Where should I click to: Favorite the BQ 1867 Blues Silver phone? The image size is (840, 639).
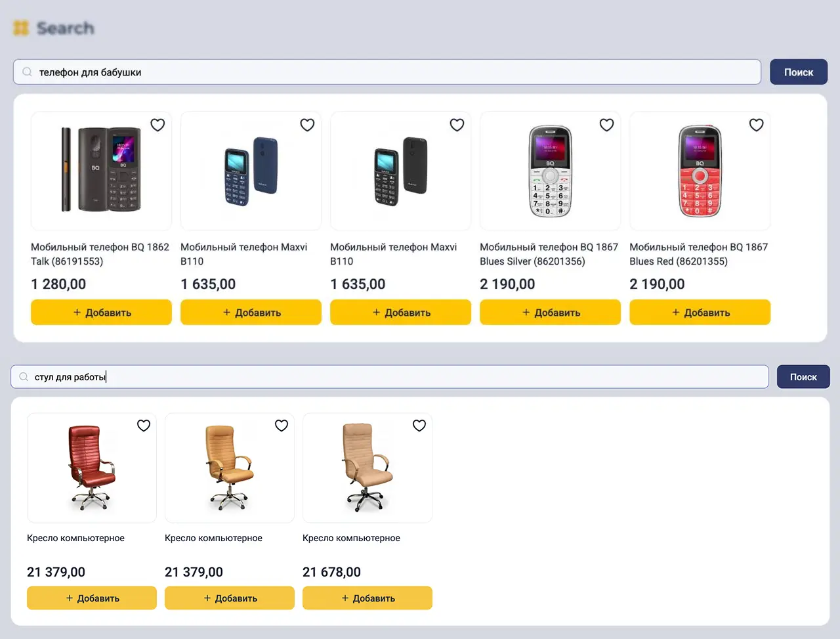pos(606,125)
